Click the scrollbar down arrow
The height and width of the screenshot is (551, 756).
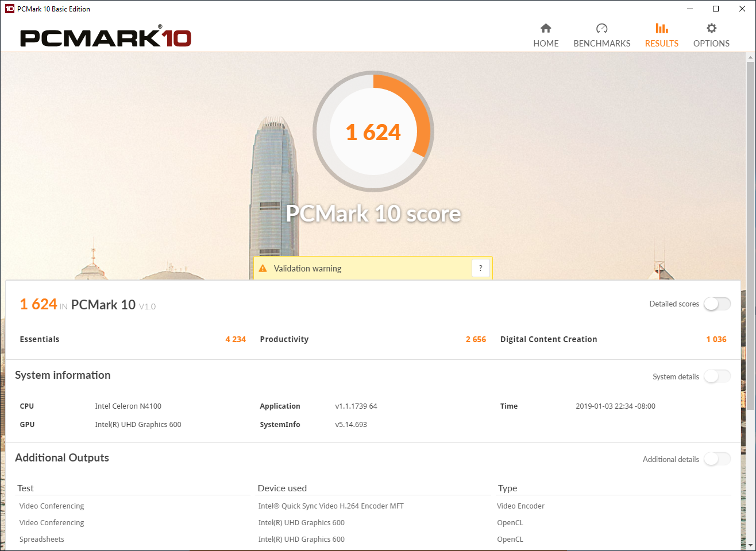click(750, 545)
